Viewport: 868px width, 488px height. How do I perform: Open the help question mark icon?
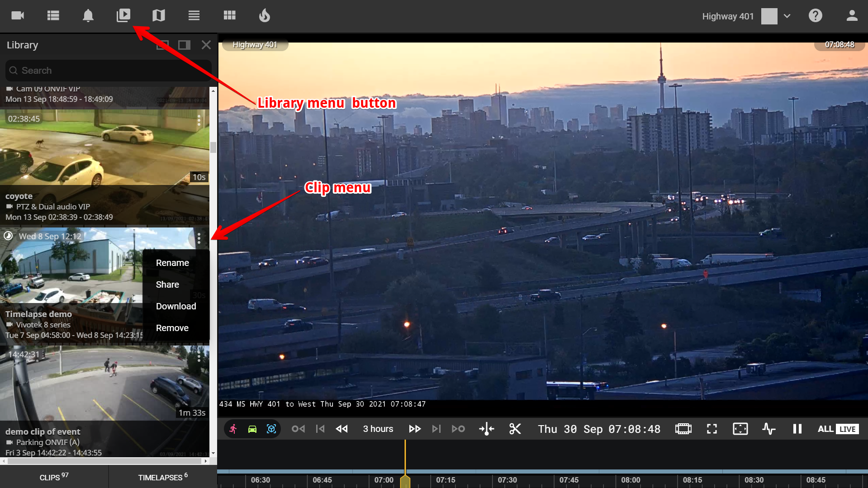pyautogui.click(x=815, y=16)
